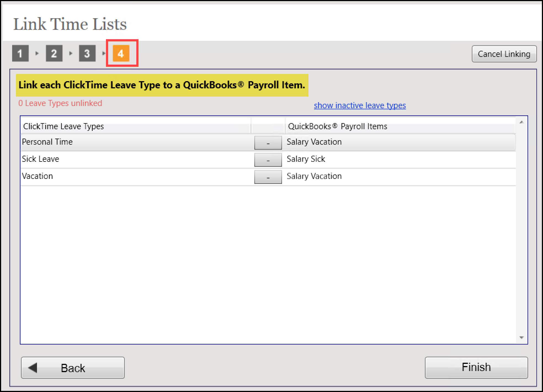Click the highlighted 'Link each ClickTime Leave Type' instruction

pos(162,85)
